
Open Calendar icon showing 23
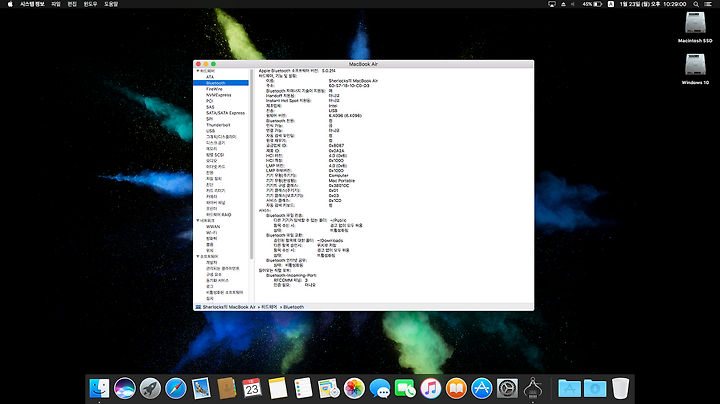point(252,388)
